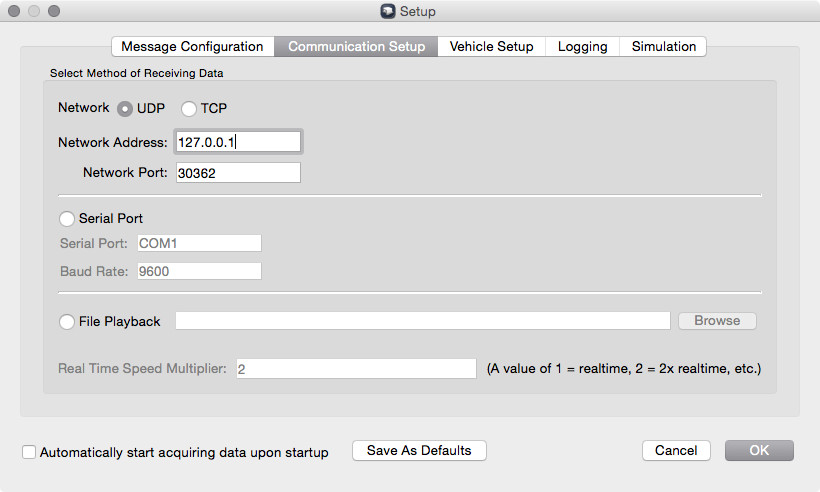Open the Logging tab
Image resolution: width=820 pixels, height=492 pixels.
[582, 46]
